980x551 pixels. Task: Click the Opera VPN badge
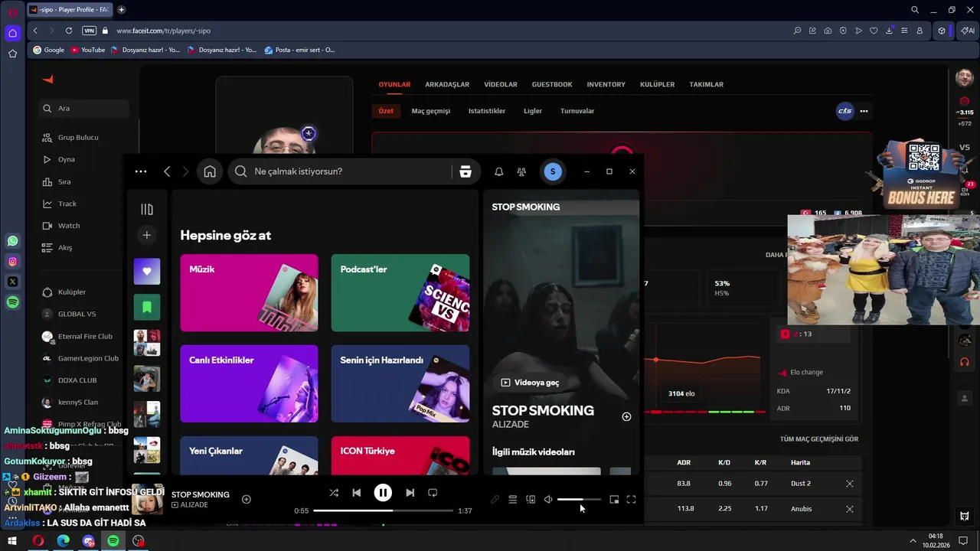(89, 31)
